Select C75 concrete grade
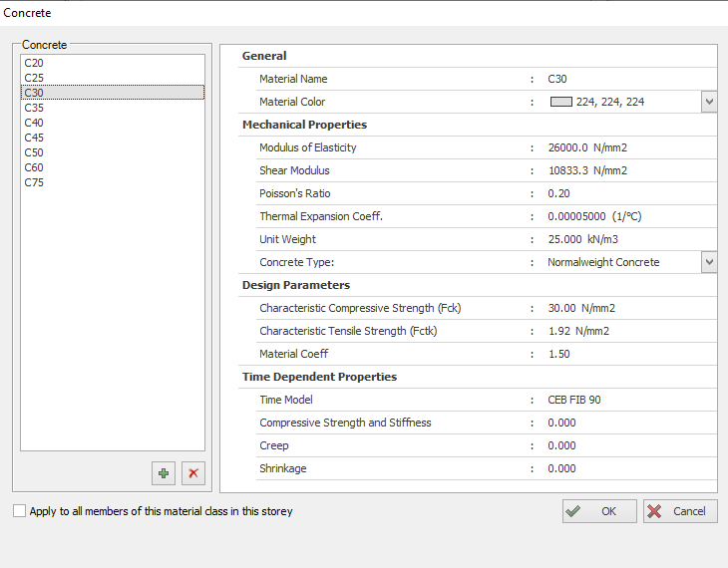The width and height of the screenshot is (728, 568). click(x=34, y=182)
